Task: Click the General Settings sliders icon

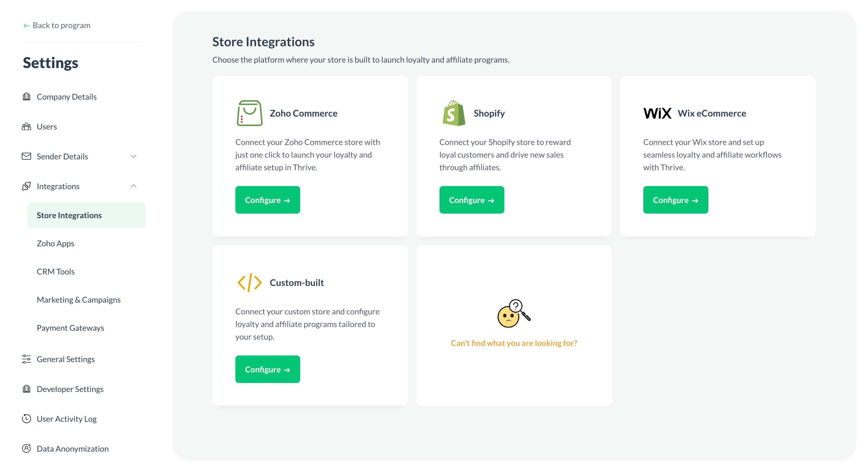Action: tap(26, 359)
